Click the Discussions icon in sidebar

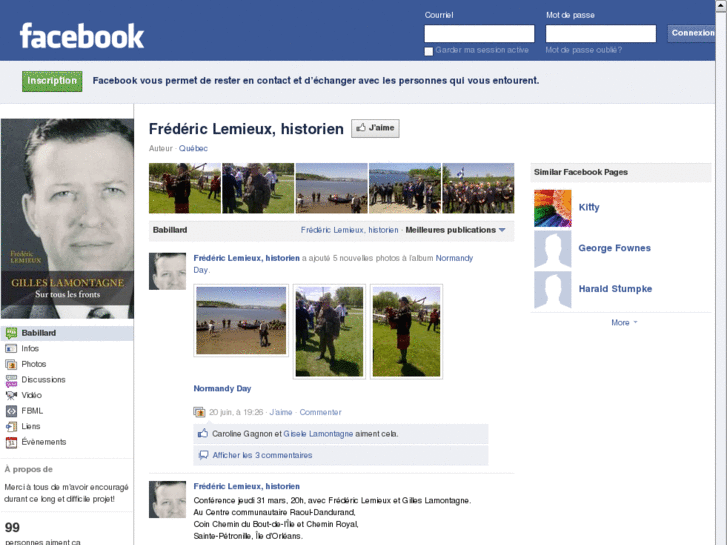[x=11, y=380]
